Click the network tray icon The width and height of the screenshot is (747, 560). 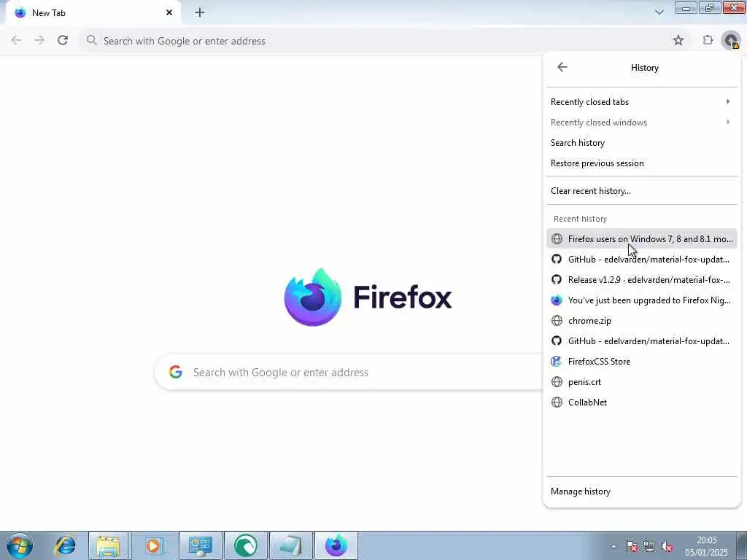coord(649,546)
